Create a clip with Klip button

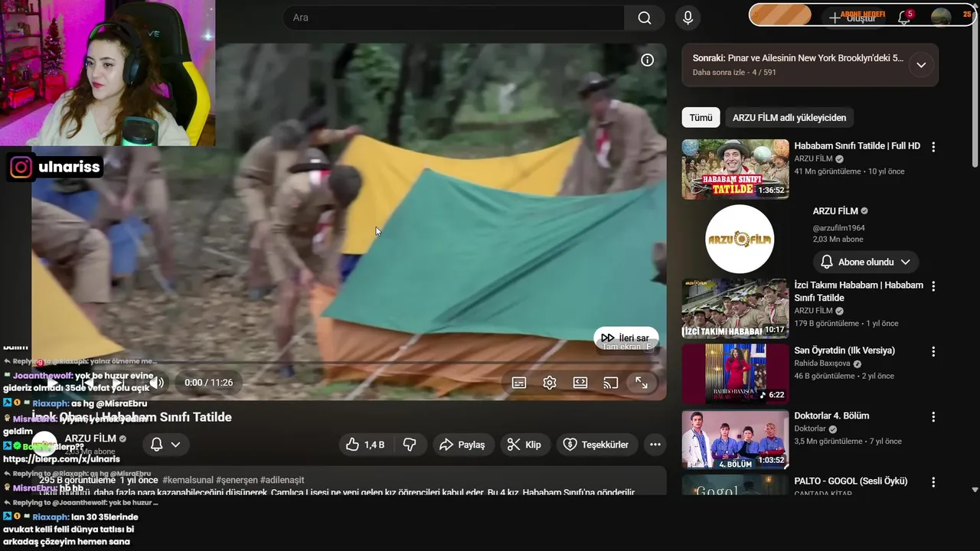pos(525,445)
